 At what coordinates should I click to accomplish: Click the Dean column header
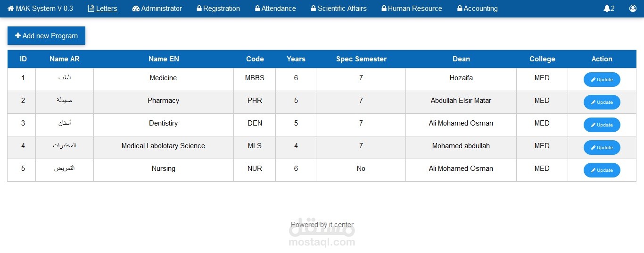(461, 59)
